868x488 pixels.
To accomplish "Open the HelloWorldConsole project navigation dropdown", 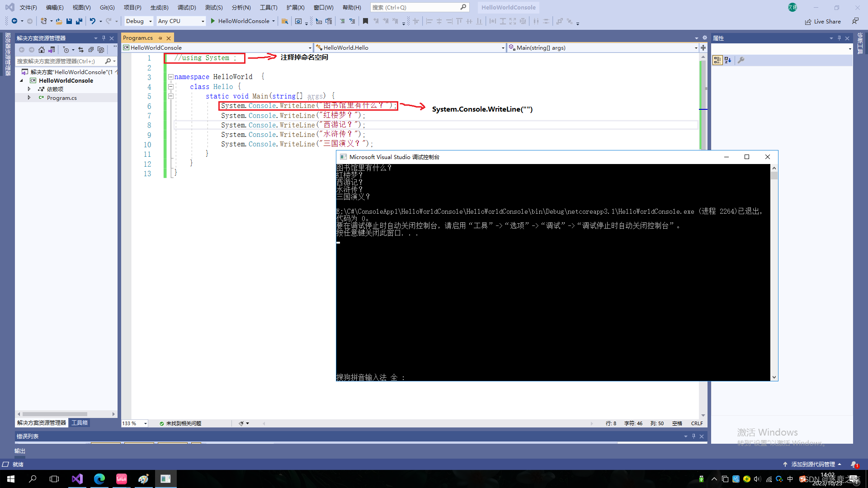I will pos(310,47).
